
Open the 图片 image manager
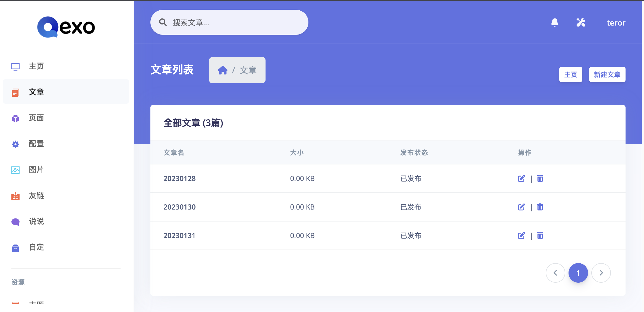click(36, 169)
